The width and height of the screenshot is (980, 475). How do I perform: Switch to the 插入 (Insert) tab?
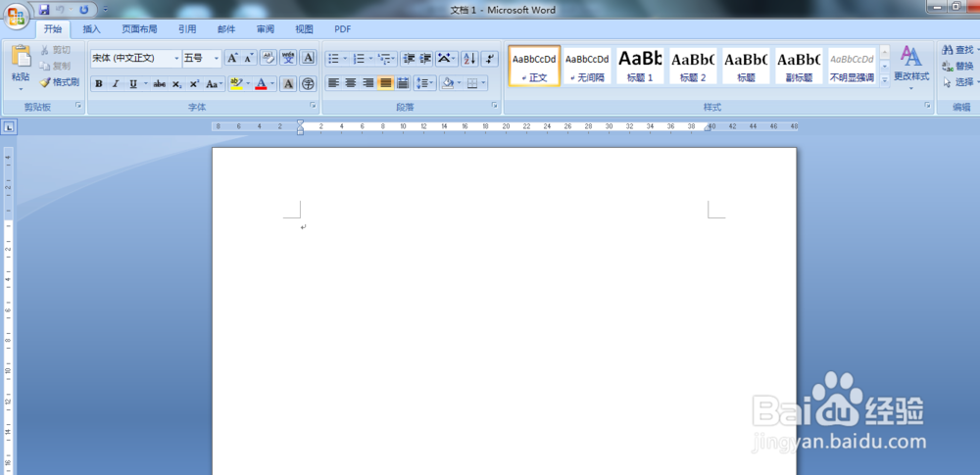pos(92,29)
